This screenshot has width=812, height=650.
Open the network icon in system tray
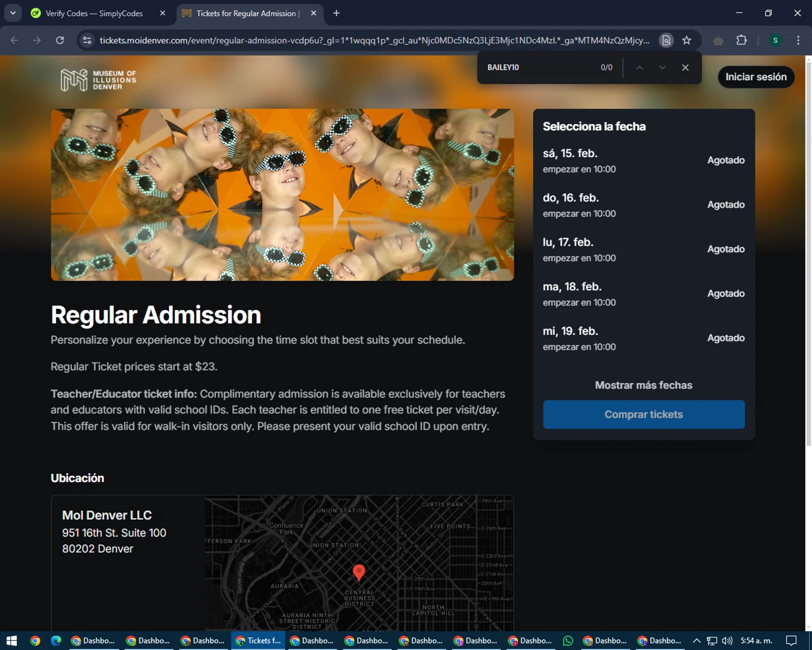pyautogui.click(x=712, y=641)
